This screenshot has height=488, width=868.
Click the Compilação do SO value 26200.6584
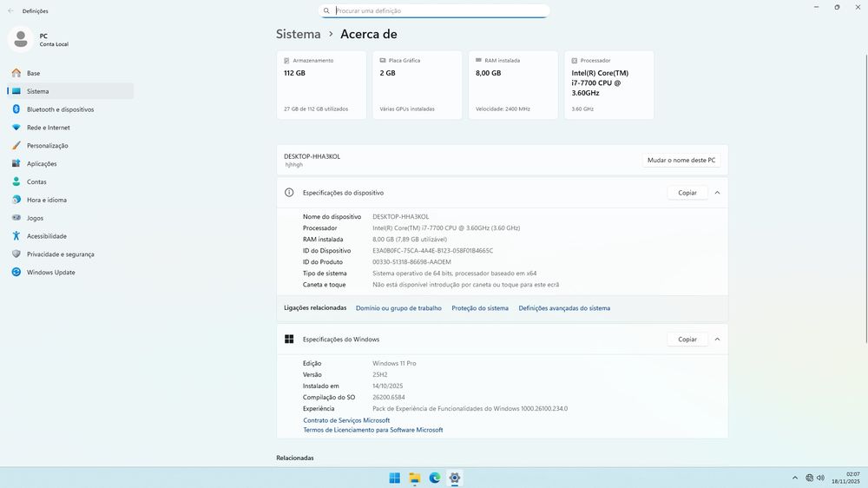point(389,397)
